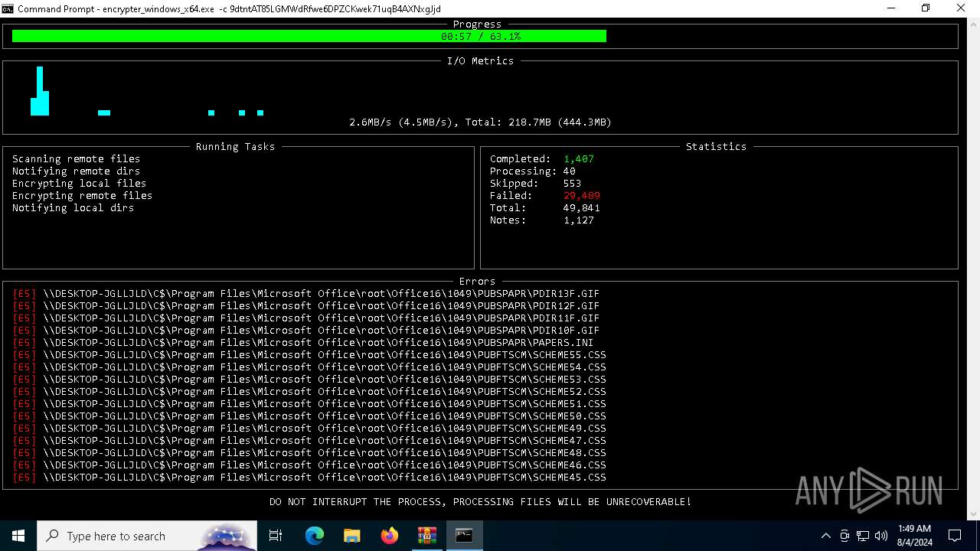Screen dimensions: 980x551
Task: Click the error line for SCHEME52.CSS
Action: pos(309,392)
